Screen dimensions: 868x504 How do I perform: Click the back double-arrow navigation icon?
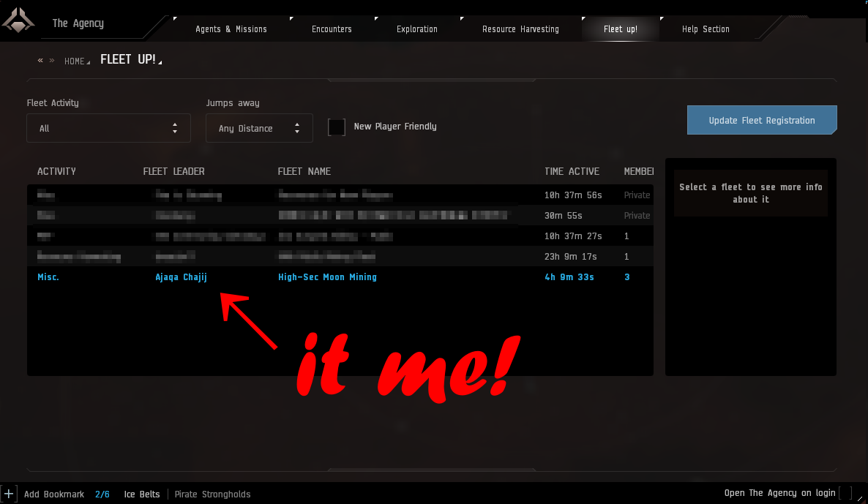point(40,61)
